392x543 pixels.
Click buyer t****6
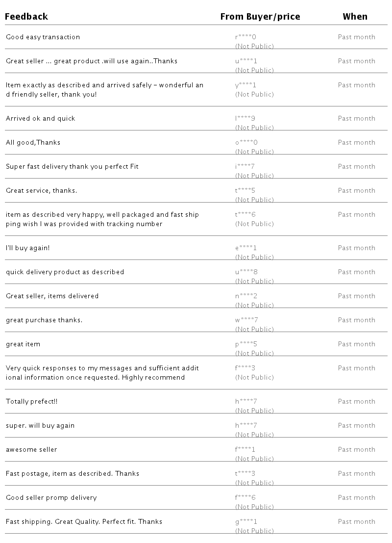coord(245,214)
